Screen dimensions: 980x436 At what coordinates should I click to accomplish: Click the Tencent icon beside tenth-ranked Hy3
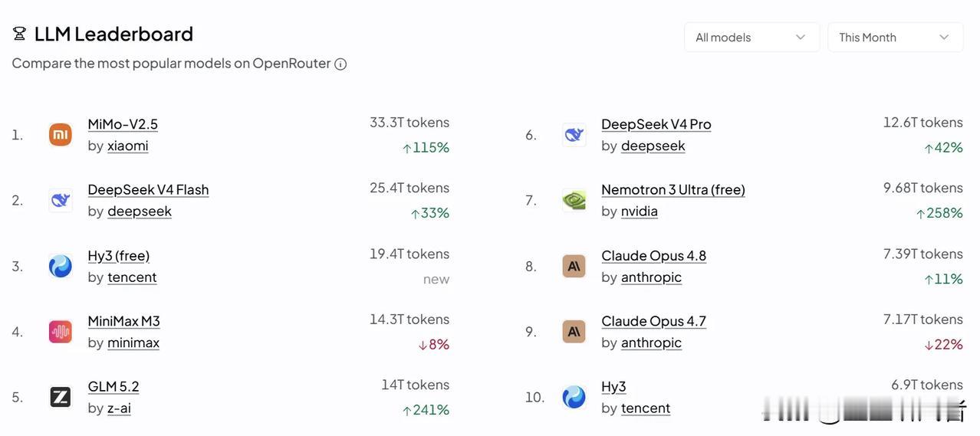click(574, 397)
